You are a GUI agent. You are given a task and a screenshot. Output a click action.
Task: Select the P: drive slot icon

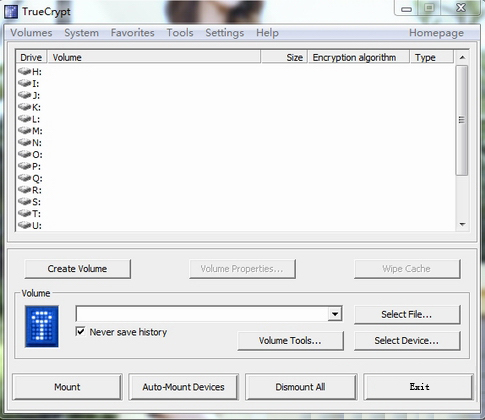click(24, 166)
